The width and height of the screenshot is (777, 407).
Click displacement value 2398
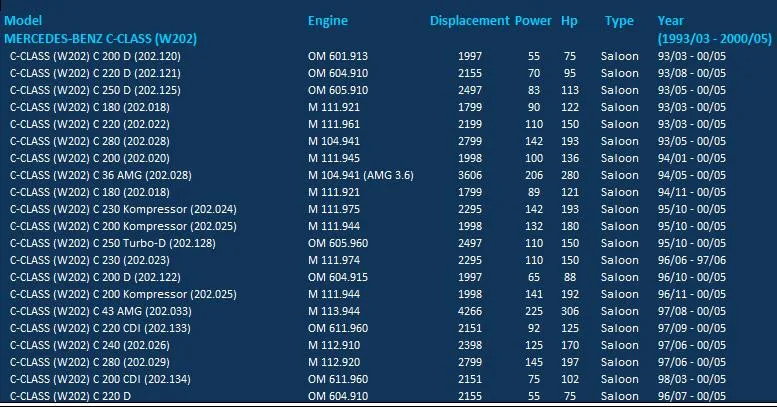[470, 345]
